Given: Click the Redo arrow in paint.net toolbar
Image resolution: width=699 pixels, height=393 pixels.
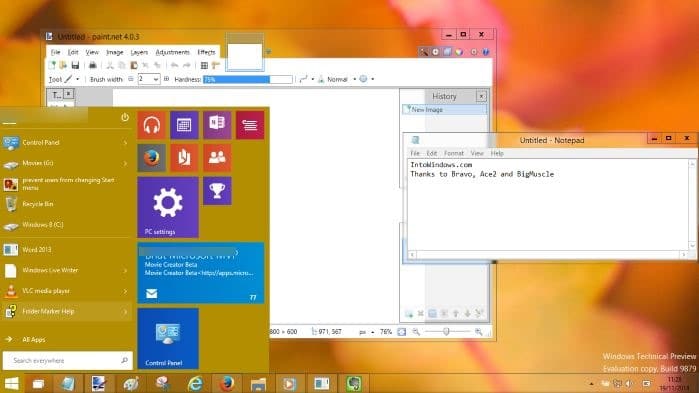Looking at the screenshot, I should [187, 66].
